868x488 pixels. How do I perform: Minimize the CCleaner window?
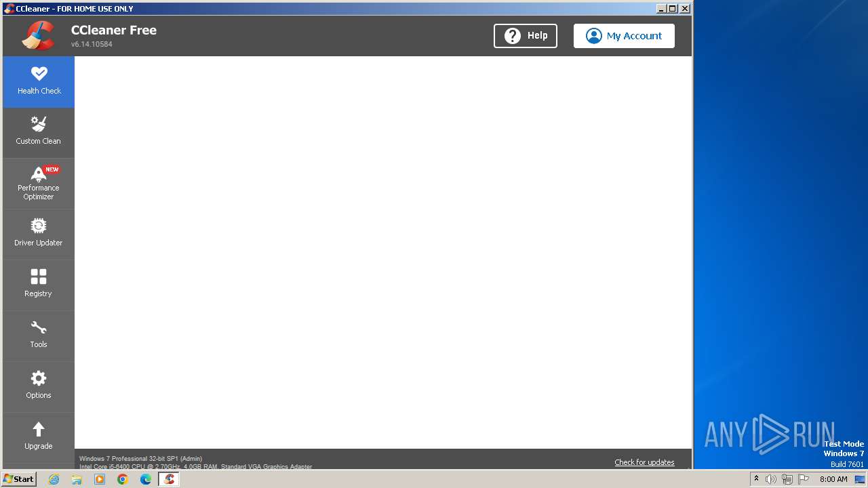coord(661,9)
